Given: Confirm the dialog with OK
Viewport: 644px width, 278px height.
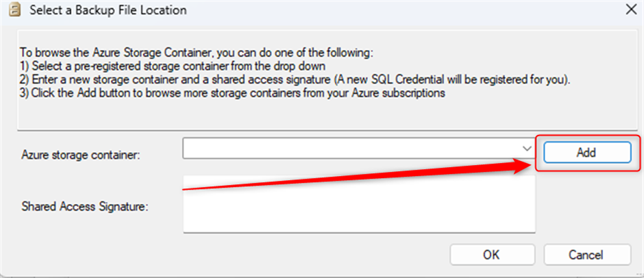Looking at the screenshot, I should coord(491,254).
